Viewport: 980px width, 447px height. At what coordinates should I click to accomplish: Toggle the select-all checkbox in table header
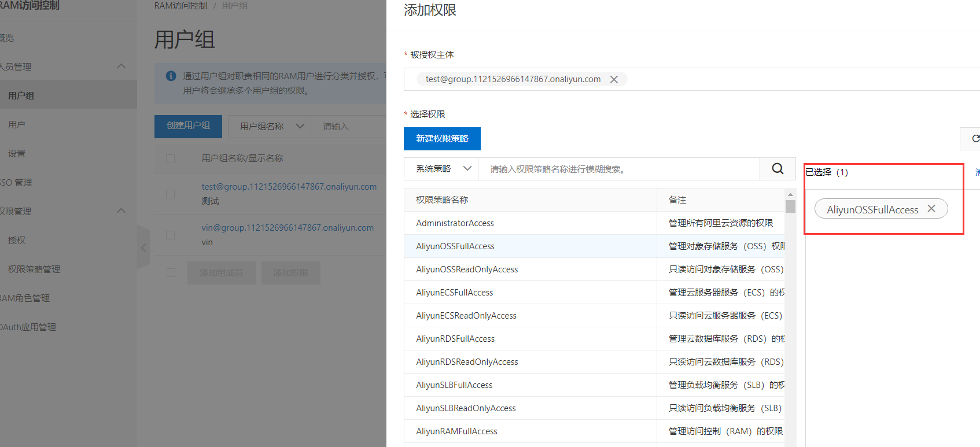coord(170,158)
